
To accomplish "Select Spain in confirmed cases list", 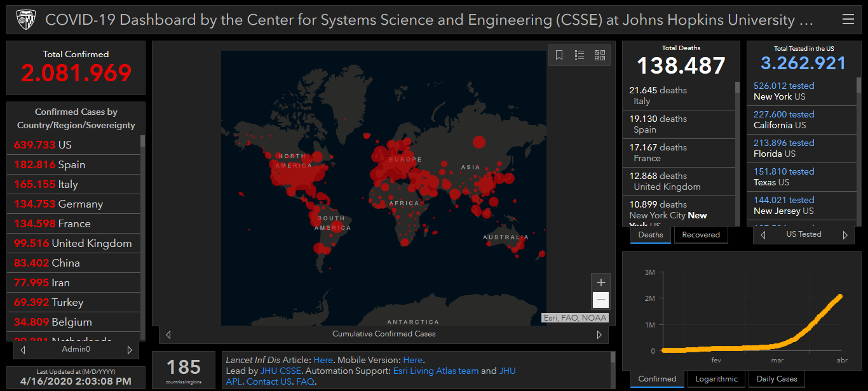I will point(74,164).
